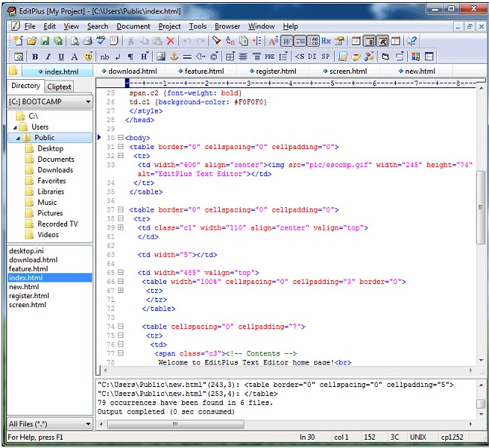Open the All Files filter dropdown
489x448 pixels.
pyautogui.click(x=88, y=424)
